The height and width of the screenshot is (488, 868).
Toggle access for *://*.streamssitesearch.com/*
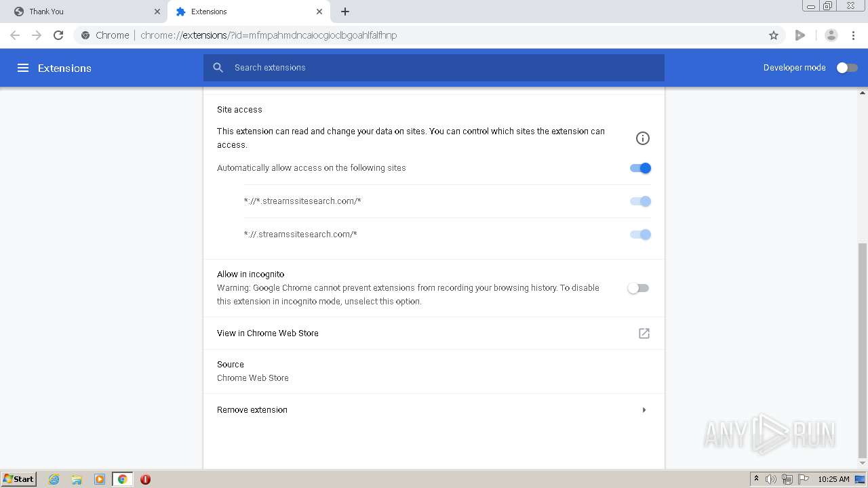640,201
